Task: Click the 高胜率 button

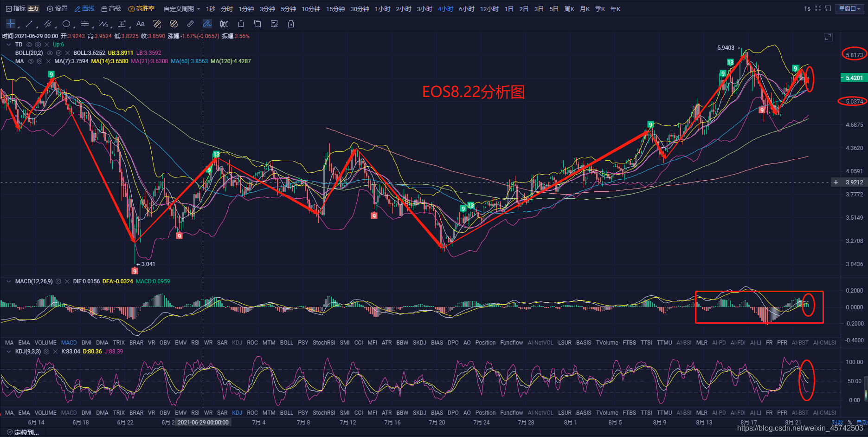Action: (141, 9)
